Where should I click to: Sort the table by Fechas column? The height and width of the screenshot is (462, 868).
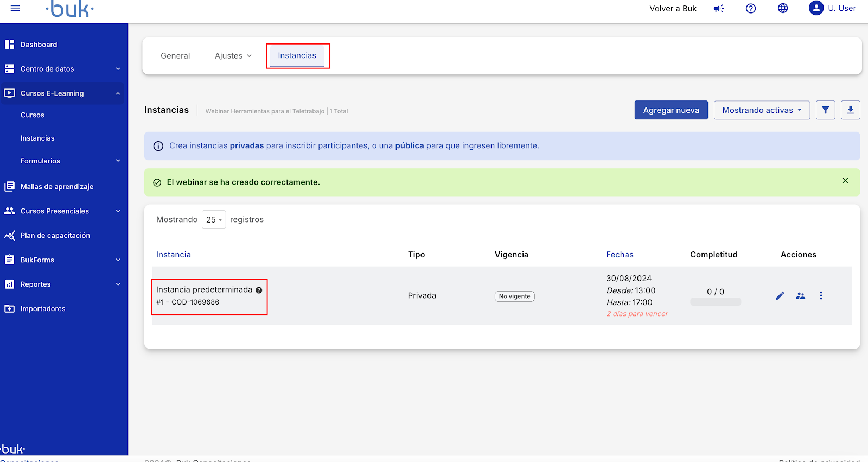tap(620, 255)
